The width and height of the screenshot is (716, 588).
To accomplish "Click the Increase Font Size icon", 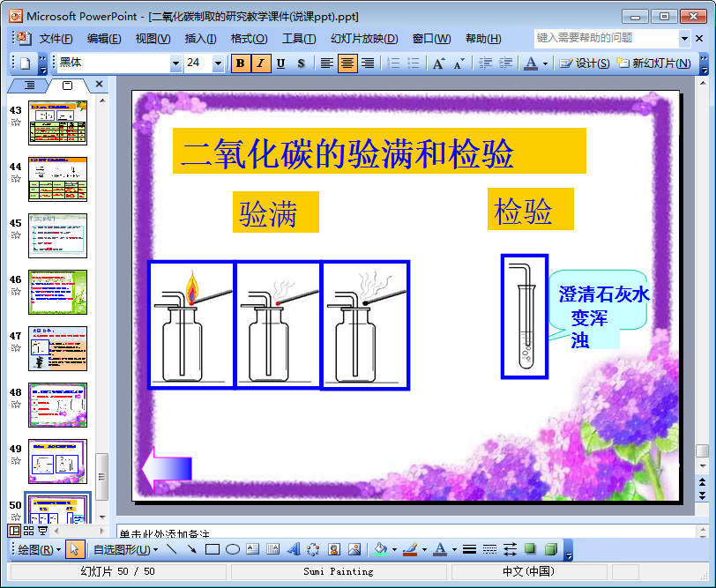I will coord(438,63).
